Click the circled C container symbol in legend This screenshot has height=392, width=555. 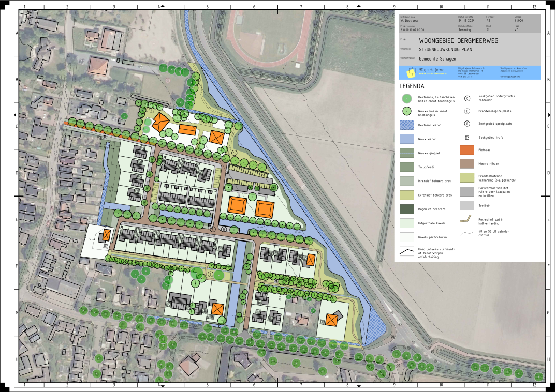point(467,99)
